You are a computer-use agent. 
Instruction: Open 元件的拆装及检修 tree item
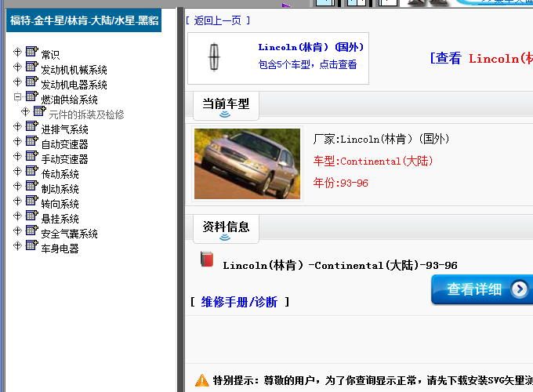point(86,114)
